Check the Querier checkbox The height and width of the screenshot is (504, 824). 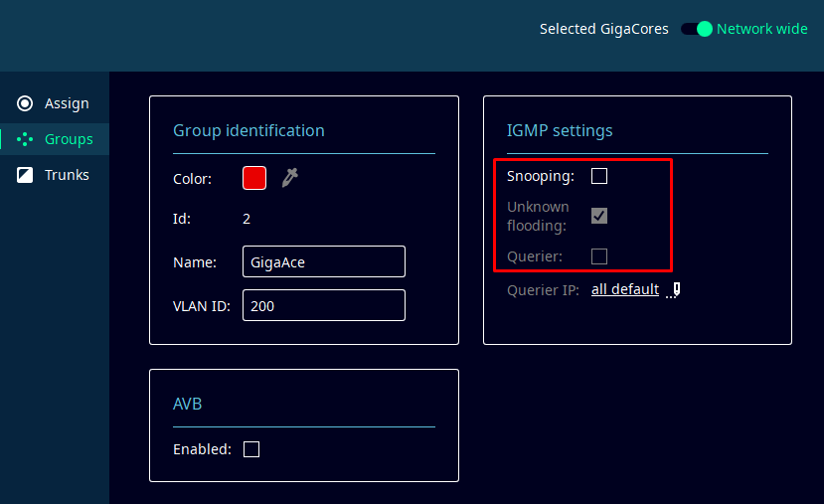[599, 256]
